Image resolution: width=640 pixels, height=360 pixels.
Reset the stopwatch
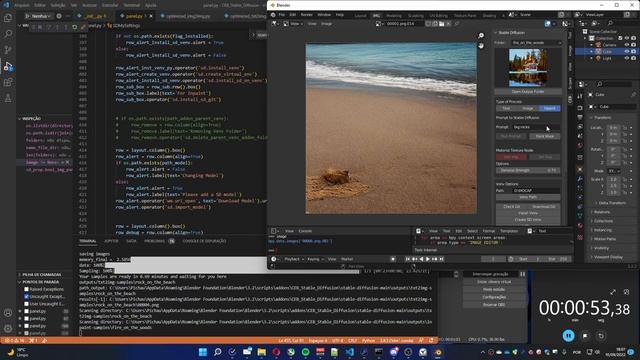pyautogui.click(x=601, y=336)
